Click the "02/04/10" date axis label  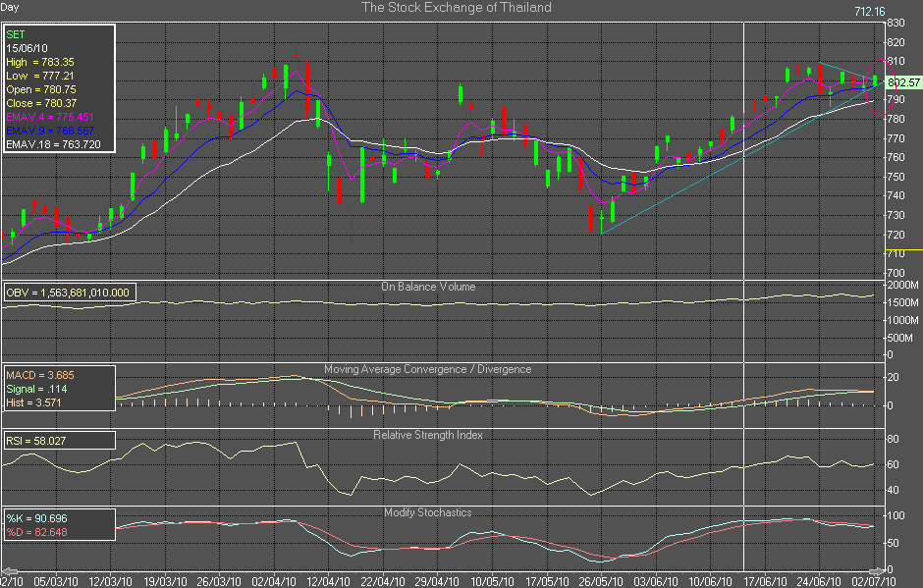(x=274, y=581)
